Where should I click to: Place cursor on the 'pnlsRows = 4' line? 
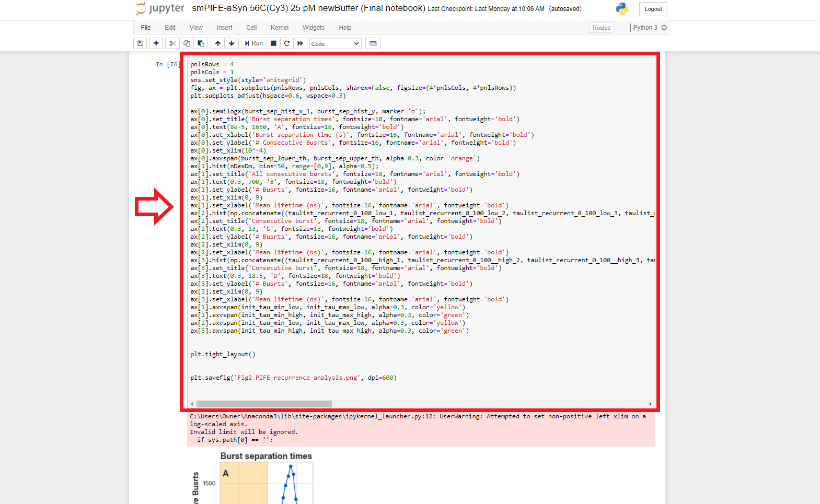pyautogui.click(x=212, y=64)
